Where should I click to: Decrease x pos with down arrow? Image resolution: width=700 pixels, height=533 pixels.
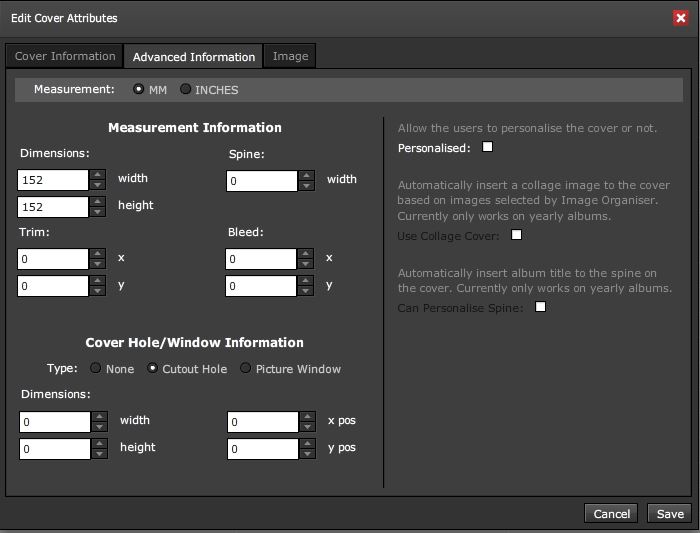point(307,427)
